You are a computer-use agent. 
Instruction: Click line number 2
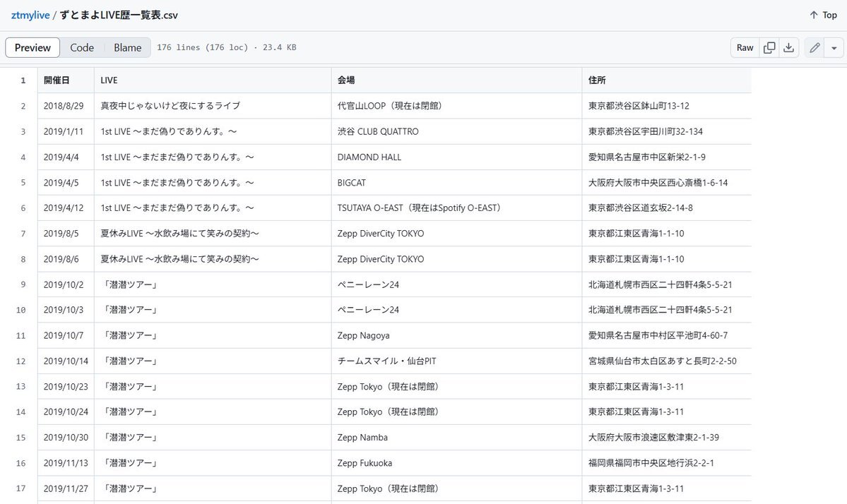[x=23, y=106]
